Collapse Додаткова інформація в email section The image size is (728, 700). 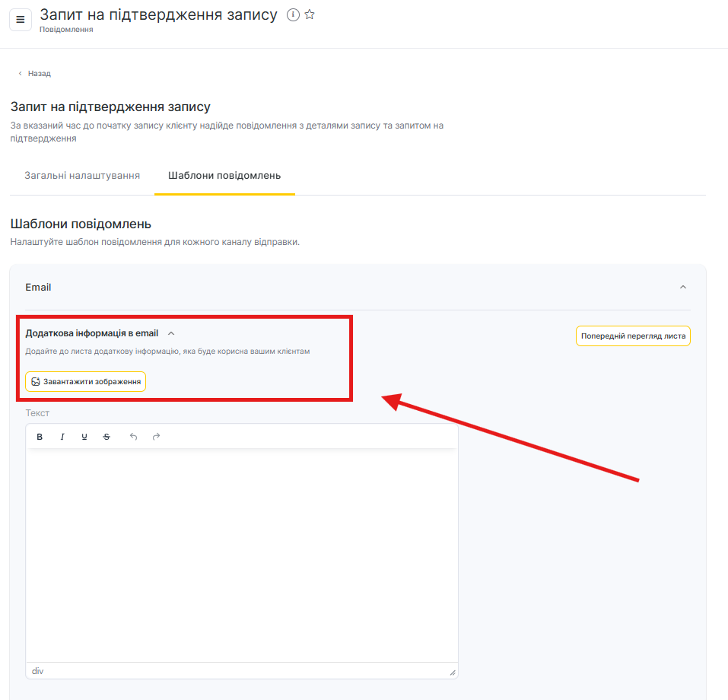pyautogui.click(x=171, y=333)
